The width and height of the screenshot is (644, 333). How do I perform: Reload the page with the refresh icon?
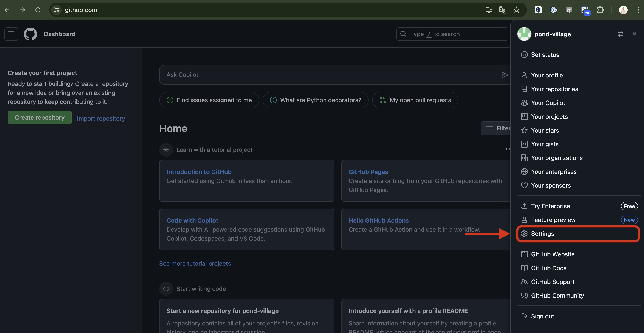pyautogui.click(x=38, y=10)
